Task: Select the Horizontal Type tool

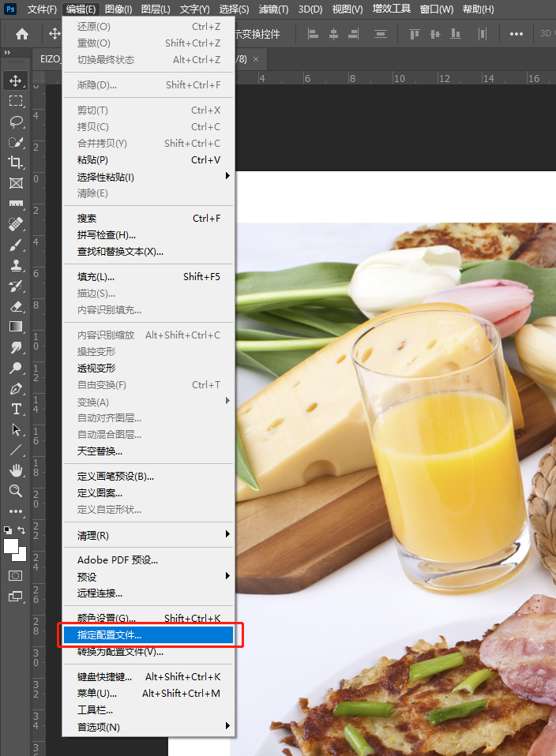Action: pyautogui.click(x=16, y=410)
